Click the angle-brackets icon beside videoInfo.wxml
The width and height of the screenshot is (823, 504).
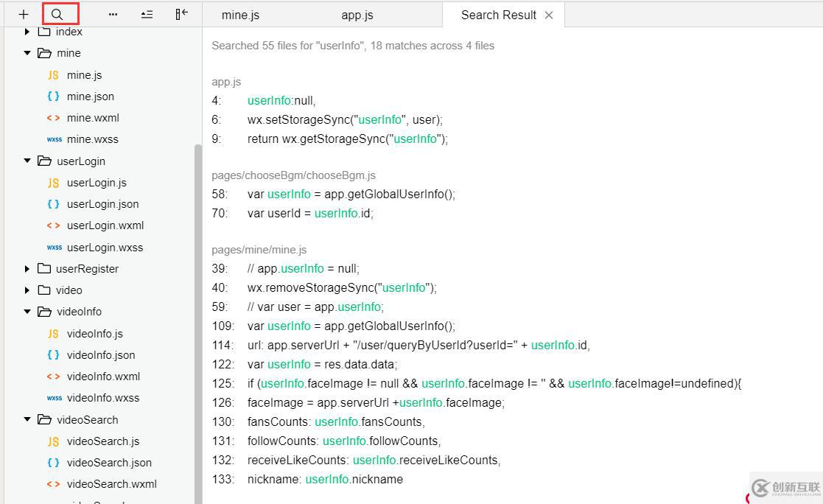[x=53, y=377]
